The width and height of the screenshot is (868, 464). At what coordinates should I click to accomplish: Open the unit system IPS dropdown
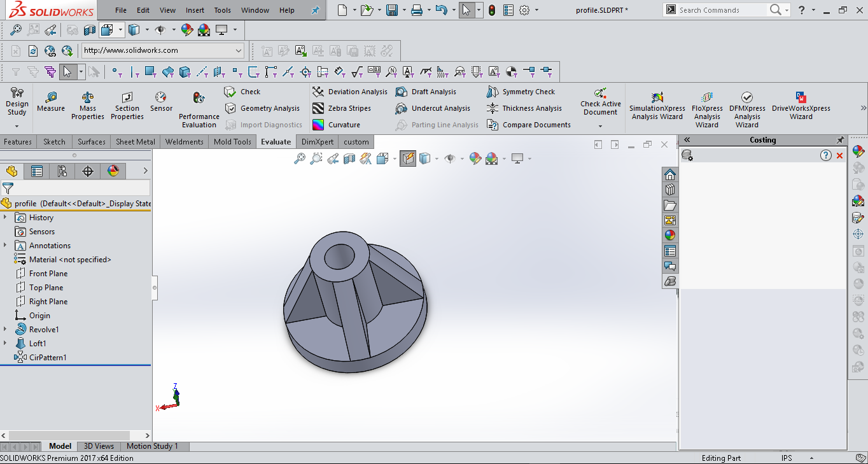811,458
